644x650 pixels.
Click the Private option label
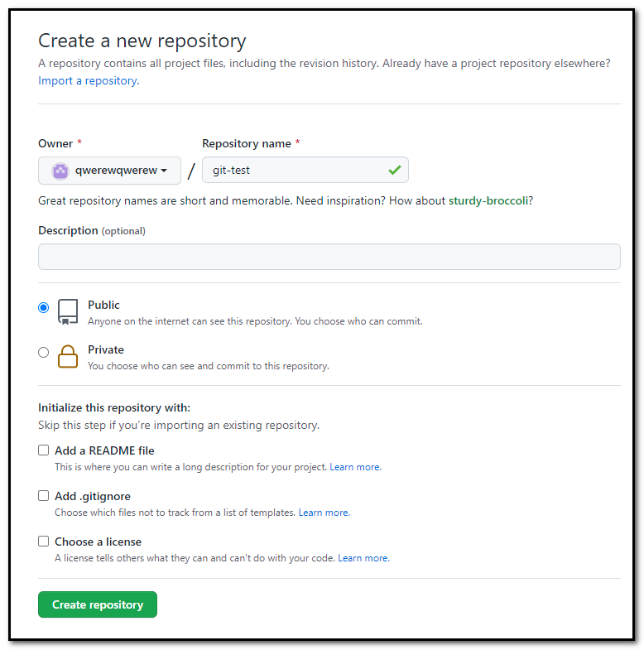tap(106, 350)
